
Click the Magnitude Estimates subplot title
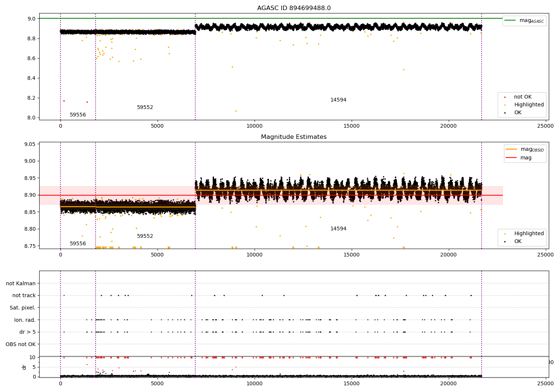pos(294,137)
